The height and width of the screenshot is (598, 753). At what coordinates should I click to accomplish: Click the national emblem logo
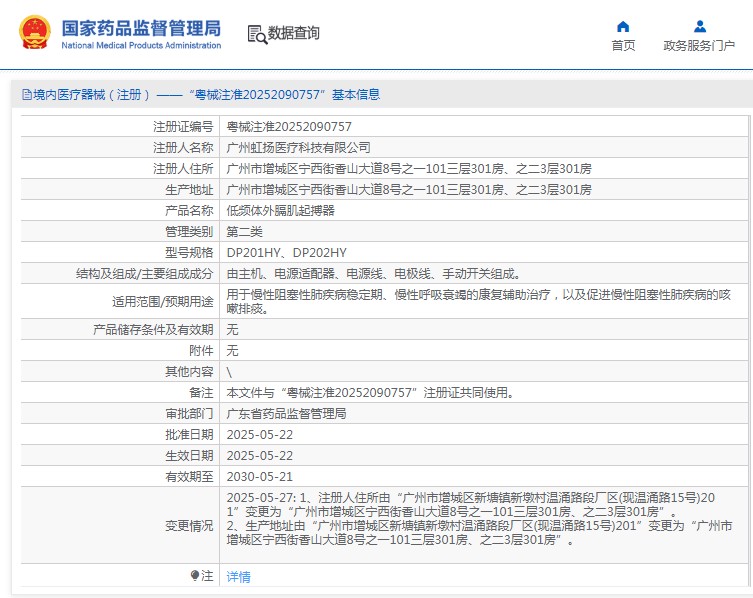tap(36, 34)
